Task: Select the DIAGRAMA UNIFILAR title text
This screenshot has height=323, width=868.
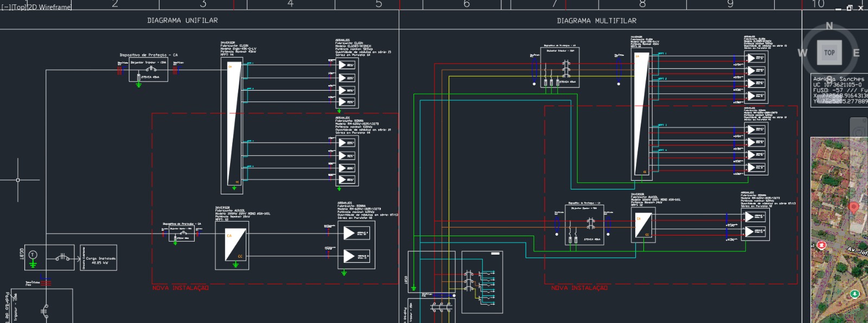Action: coord(182,20)
